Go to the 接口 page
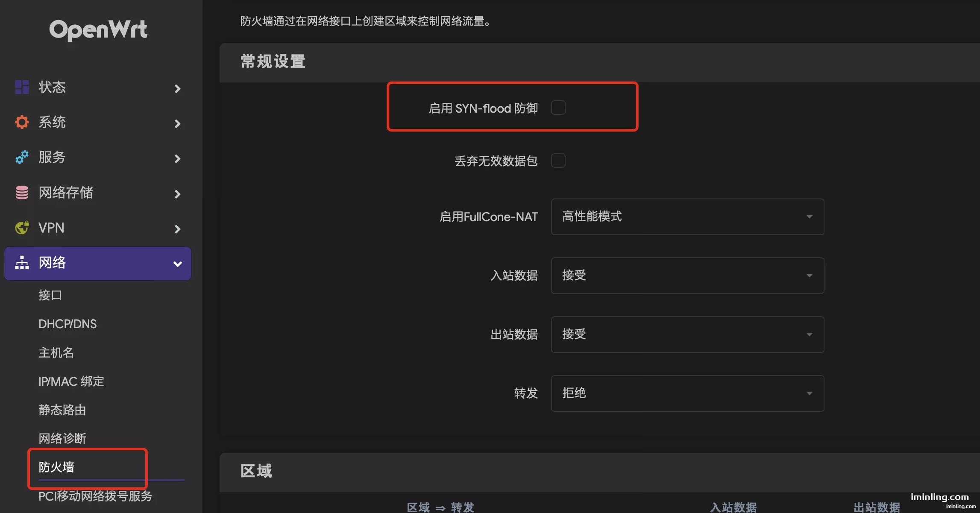The image size is (980, 513). point(50,295)
